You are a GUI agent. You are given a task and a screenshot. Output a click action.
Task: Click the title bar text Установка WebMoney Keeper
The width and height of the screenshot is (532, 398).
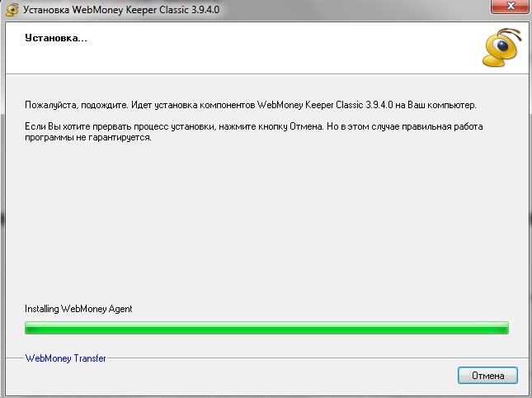pos(121,10)
